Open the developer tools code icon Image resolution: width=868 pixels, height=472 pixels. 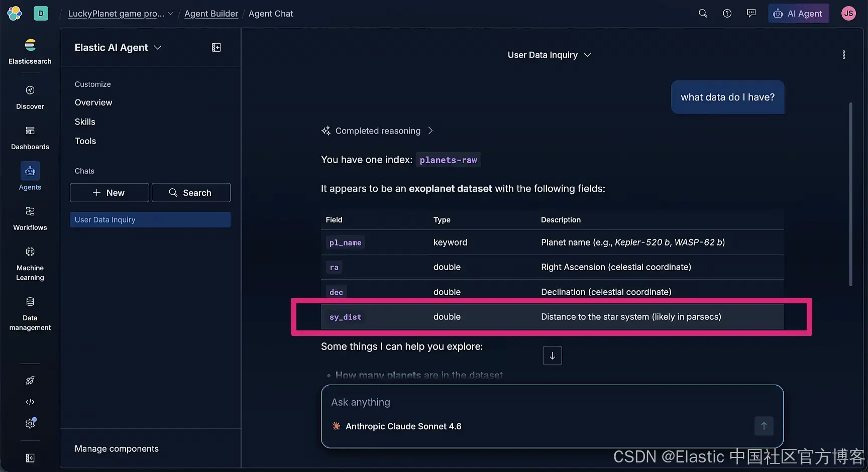30,402
